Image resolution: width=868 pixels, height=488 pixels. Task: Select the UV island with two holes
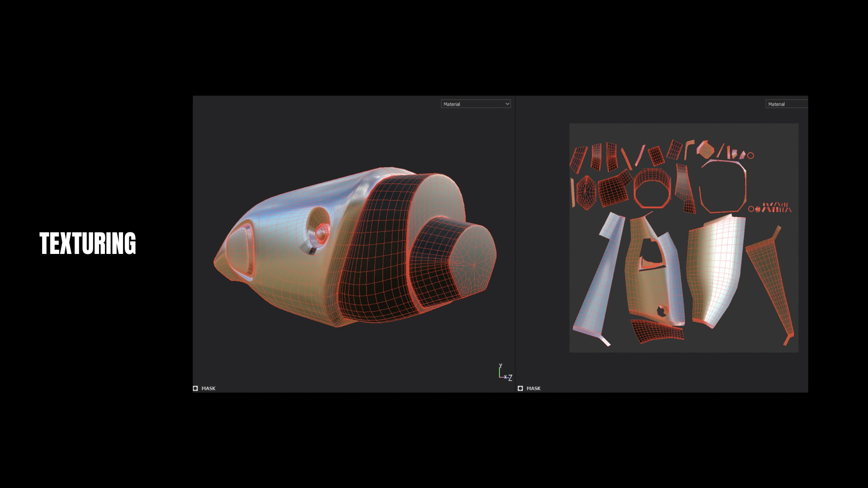point(651,285)
